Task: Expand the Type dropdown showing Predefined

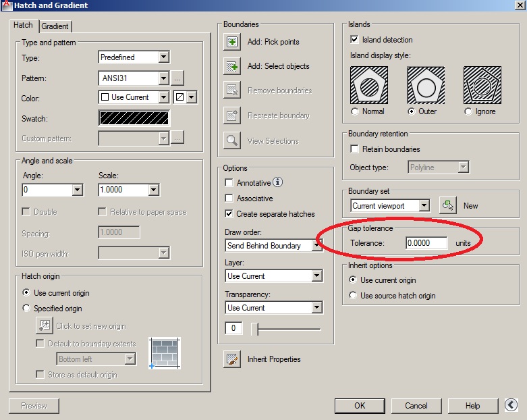Action: (163, 58)
